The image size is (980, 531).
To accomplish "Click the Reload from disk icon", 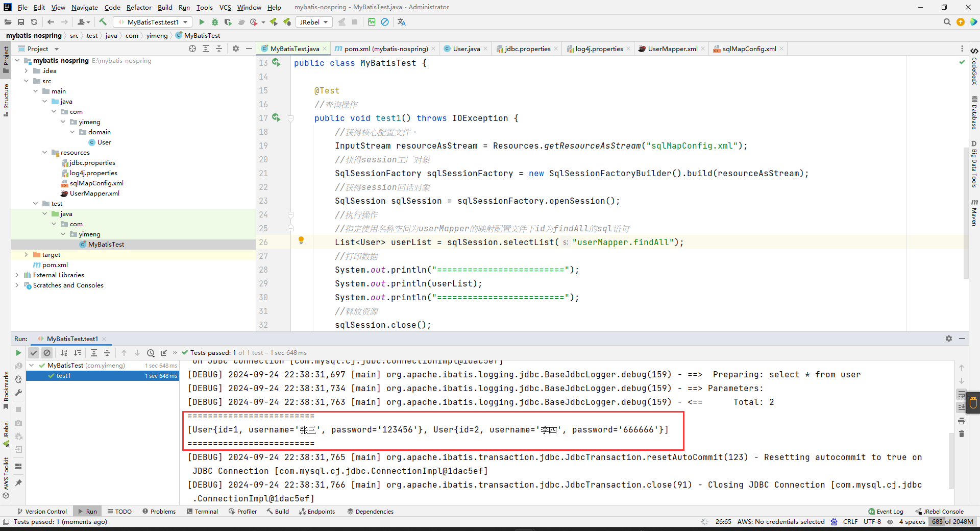I will click(34, 22).
